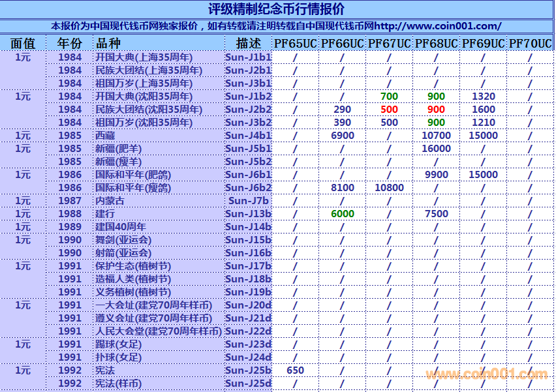The image size is (556, 392).
Task: Select the 年份 column header
Action: coord(70,44)
